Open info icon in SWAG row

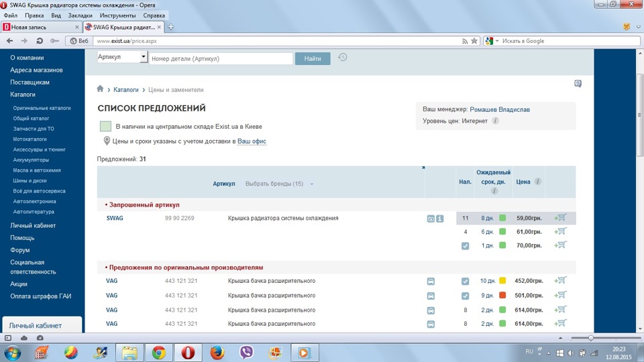[439, 219]
